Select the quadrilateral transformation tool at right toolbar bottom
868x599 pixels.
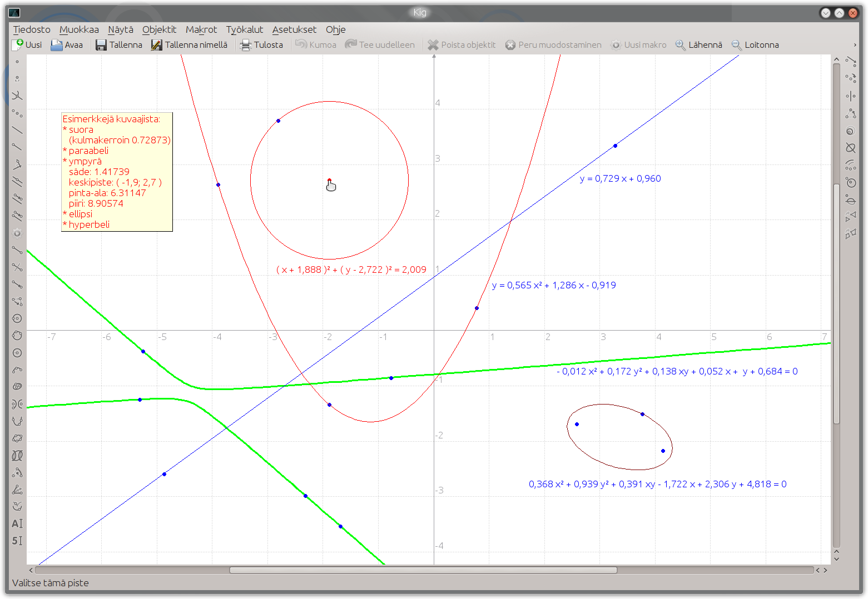(x=851, y=234)
